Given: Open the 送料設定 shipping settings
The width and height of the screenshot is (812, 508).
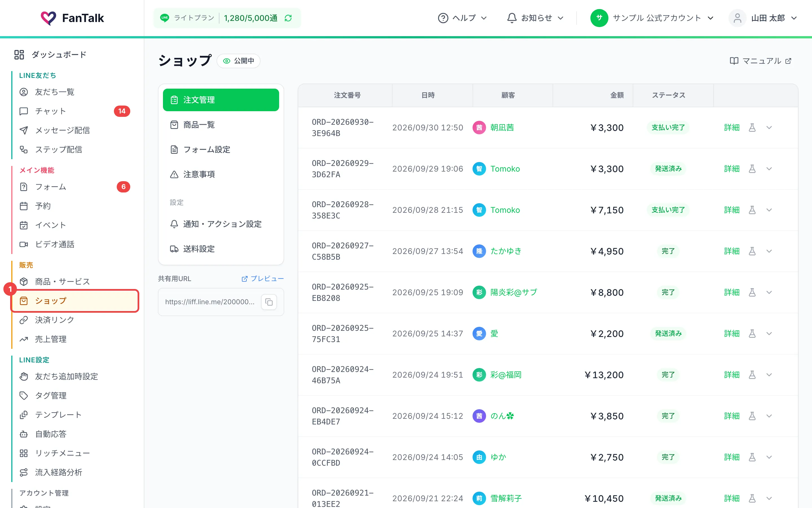Looking at the screenshot, I should (x=221, y=249).
